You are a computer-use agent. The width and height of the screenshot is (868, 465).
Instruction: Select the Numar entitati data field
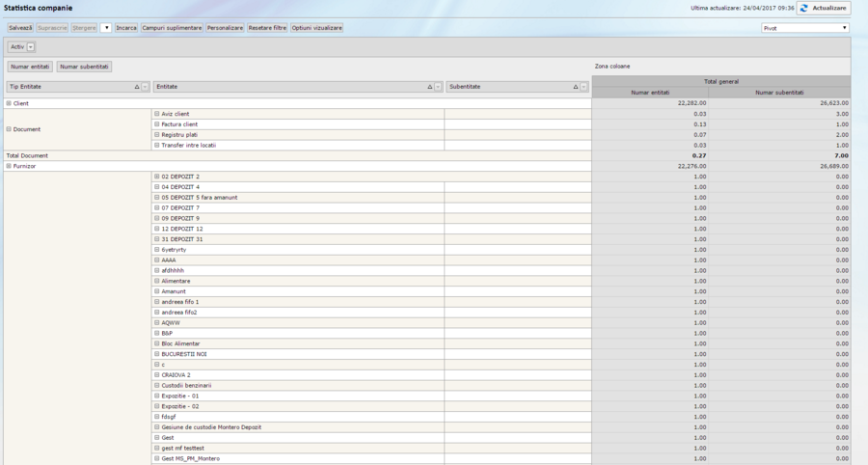(x=30, y=67)
